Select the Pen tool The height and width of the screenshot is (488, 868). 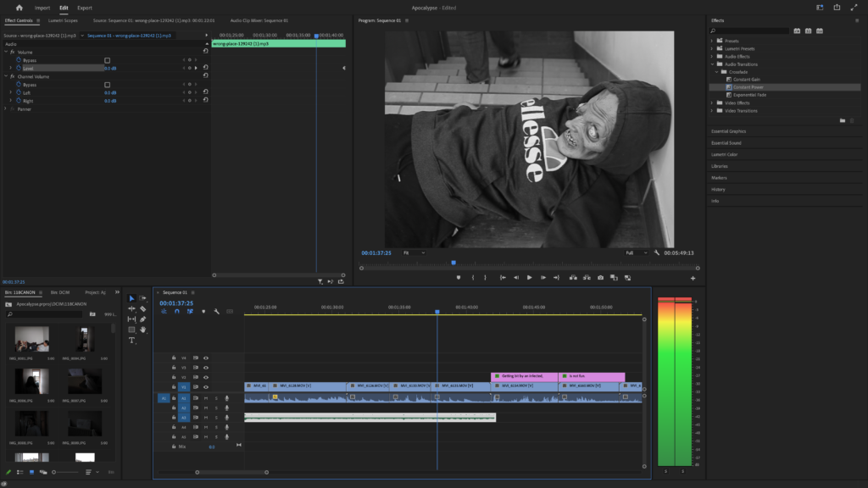coord(142,319)
